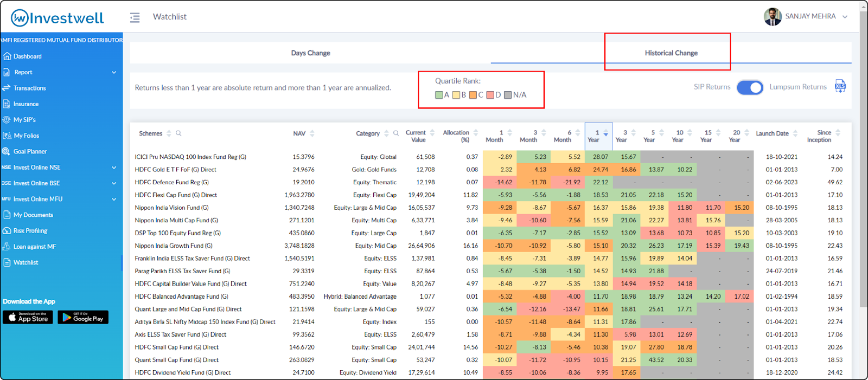Click Get it on Google Play badge
The width and height of the screenshot is (868, 380).
[83, 317]
